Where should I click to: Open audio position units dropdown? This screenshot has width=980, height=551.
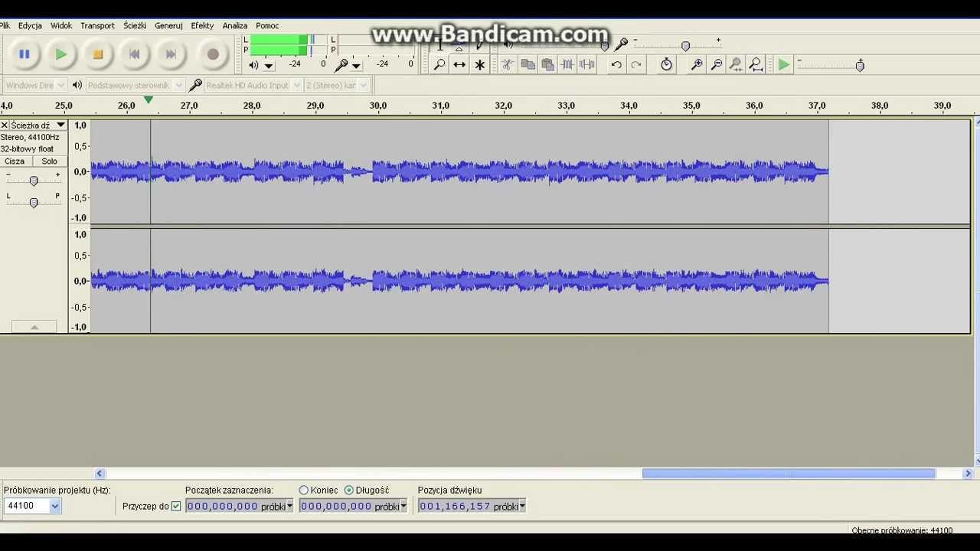pos(522,506)
